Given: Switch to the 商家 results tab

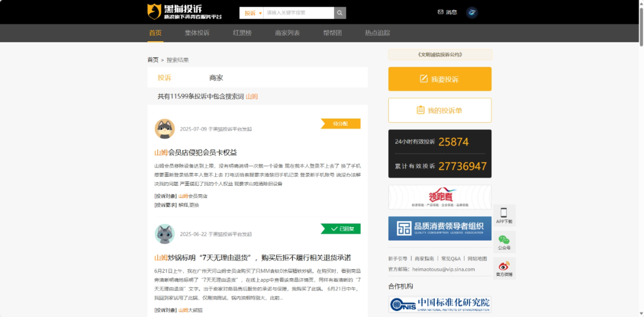Looking at the screenshot, I should coord(216,78).
